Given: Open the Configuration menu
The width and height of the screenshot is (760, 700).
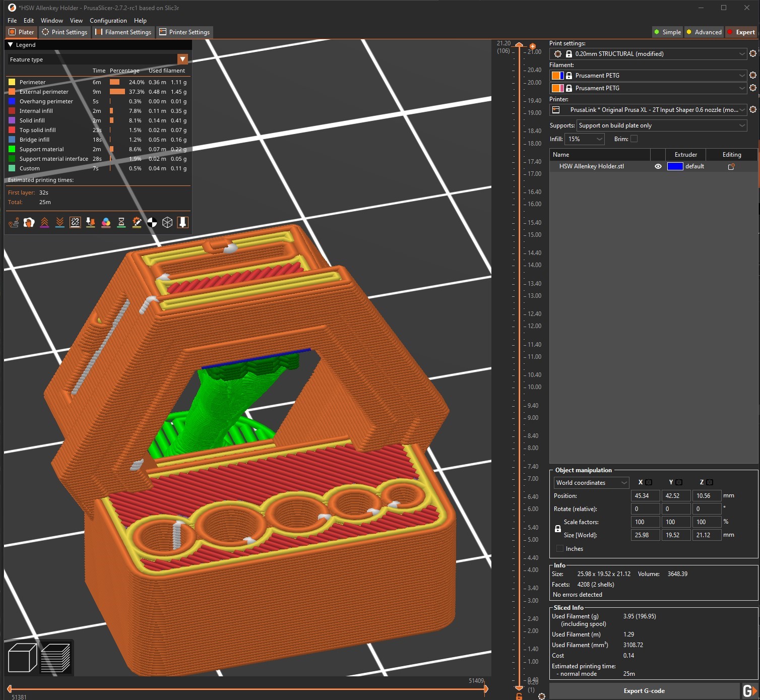Looking at the screenshot, I should [x=108, y=21].
